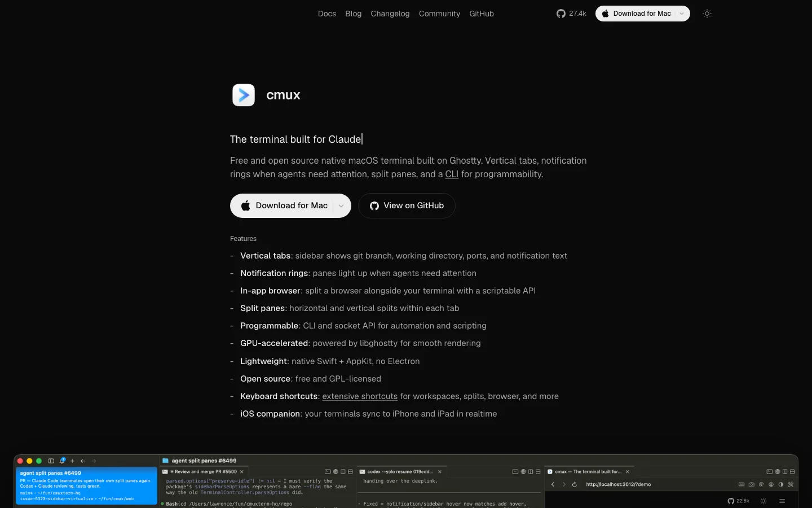
Task: Click globe browser icon in codex pane header
Action: tap(523, 471)
